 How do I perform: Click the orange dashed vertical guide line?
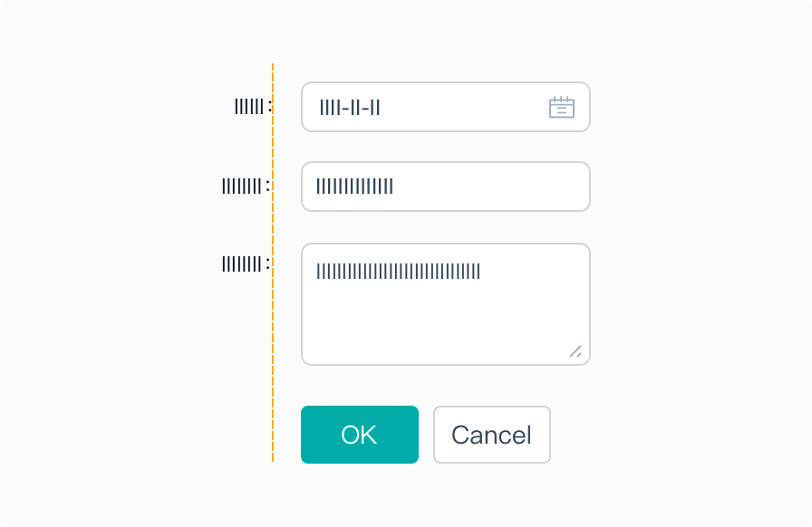(x=273, y=263)
